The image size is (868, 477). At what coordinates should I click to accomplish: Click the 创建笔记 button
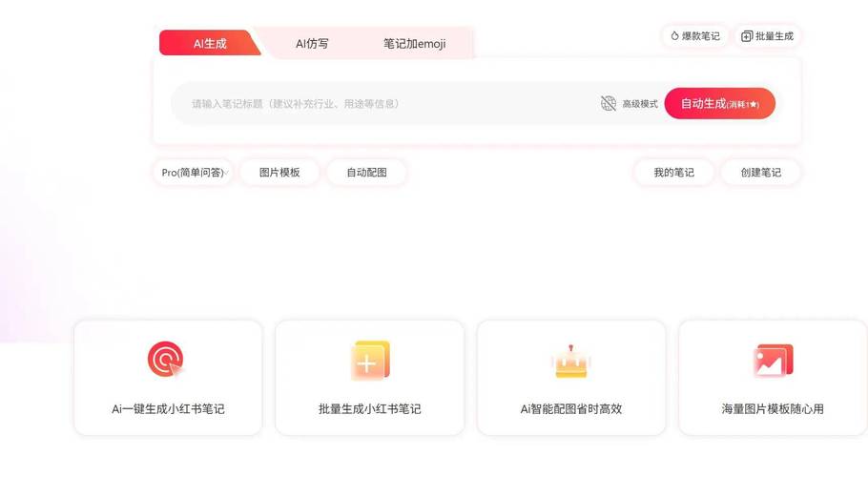coord(760,173)
